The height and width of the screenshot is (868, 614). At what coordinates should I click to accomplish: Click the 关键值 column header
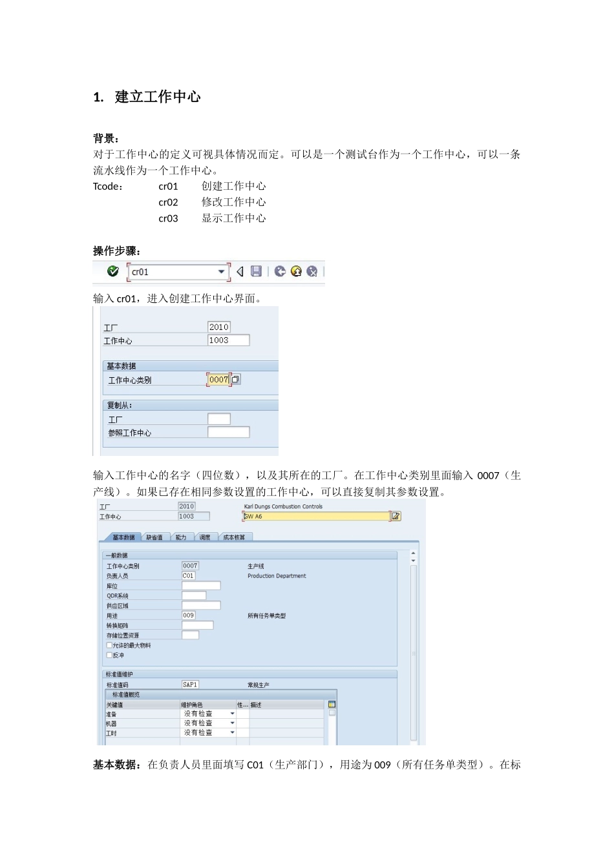142,705
